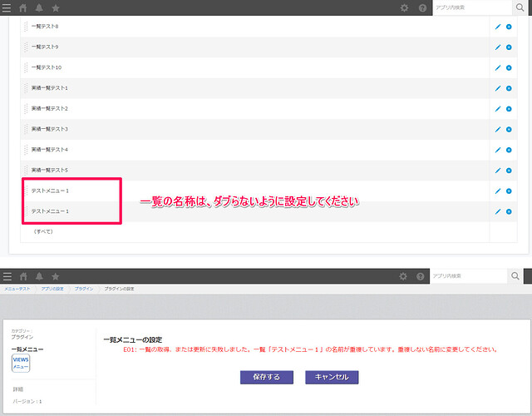532x416 pixels.
Task: Click the VIEWS メニュー plugin icon
Action: tap(21, 364)
